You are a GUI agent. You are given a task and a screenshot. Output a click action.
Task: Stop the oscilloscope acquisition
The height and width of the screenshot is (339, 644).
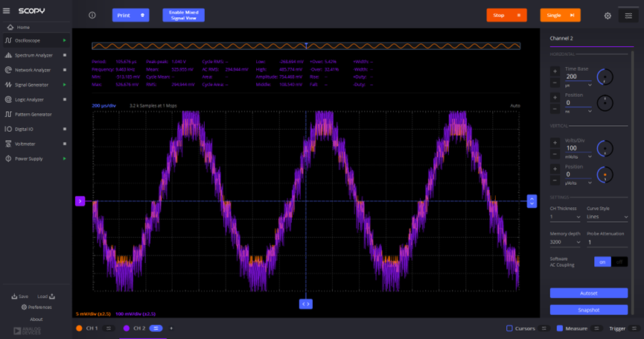pyautogui.click(x=506, y=15)
